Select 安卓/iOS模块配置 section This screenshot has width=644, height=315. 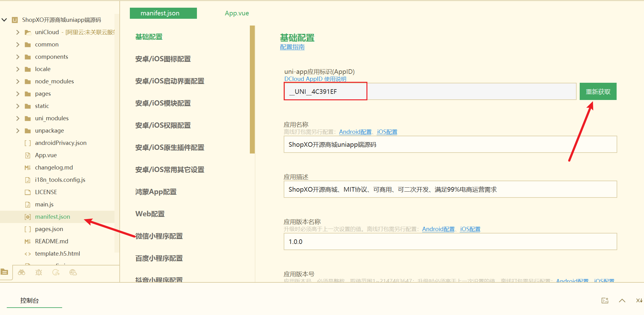click(163, 103)
